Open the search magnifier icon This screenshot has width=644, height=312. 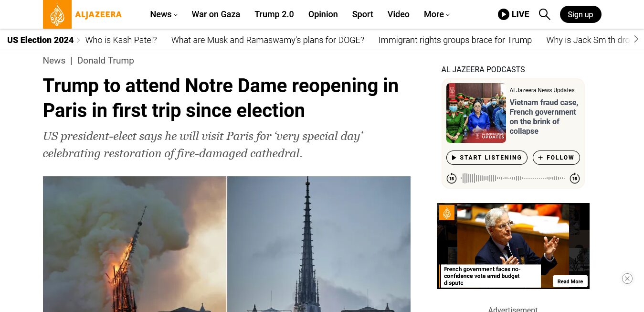[545, 14]
